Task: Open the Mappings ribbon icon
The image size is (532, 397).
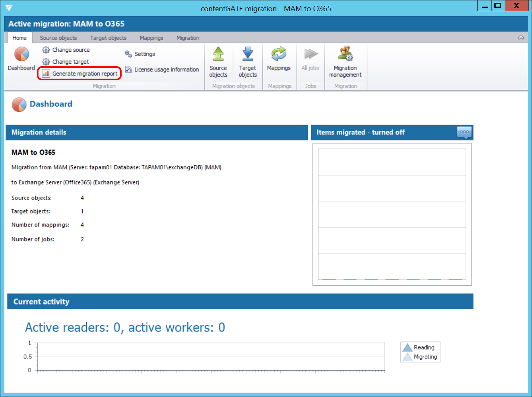Action: pyautogui.click(x=279, y=55)
